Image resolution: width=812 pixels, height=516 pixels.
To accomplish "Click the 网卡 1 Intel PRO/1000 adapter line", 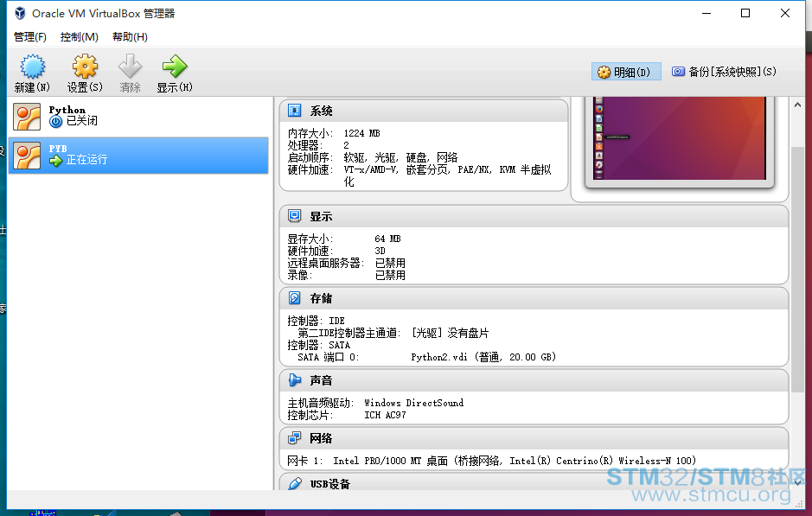I will pos(491,461).
